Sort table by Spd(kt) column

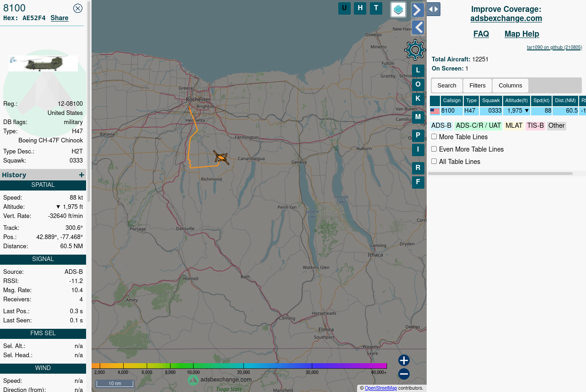point(542,101)
